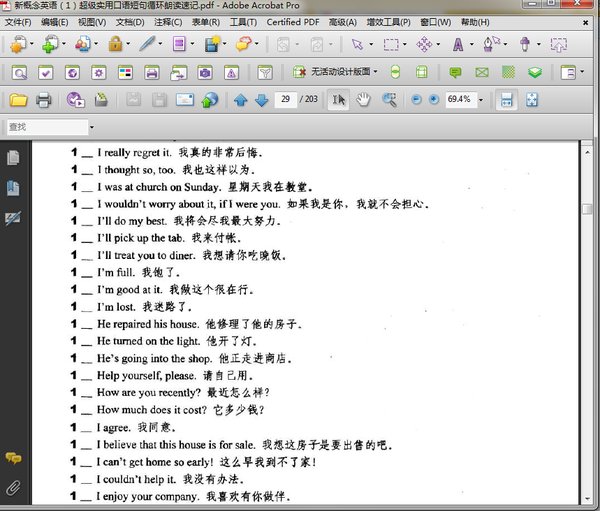Click the Marquee Zoom magnifier tool
This screenshot has width=600, height=511.
[x=388, y=100]
